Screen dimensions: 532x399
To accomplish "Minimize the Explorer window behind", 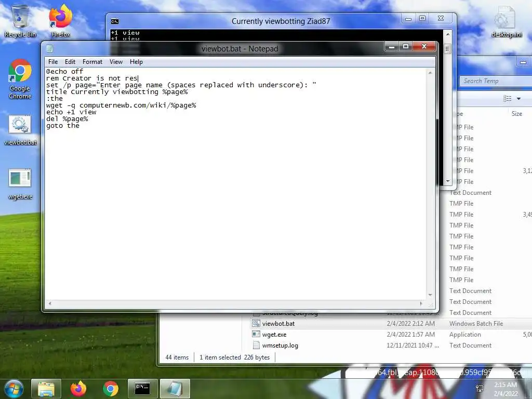I will pyautogui.click(x=523, y=62).
